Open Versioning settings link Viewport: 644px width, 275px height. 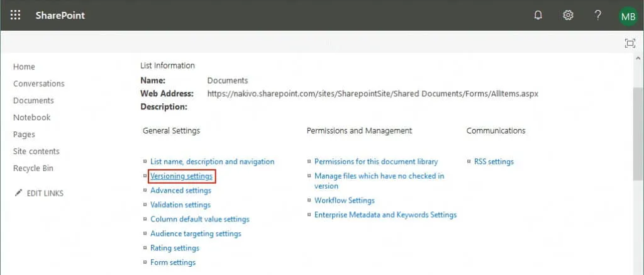click(x=181, y=176)
